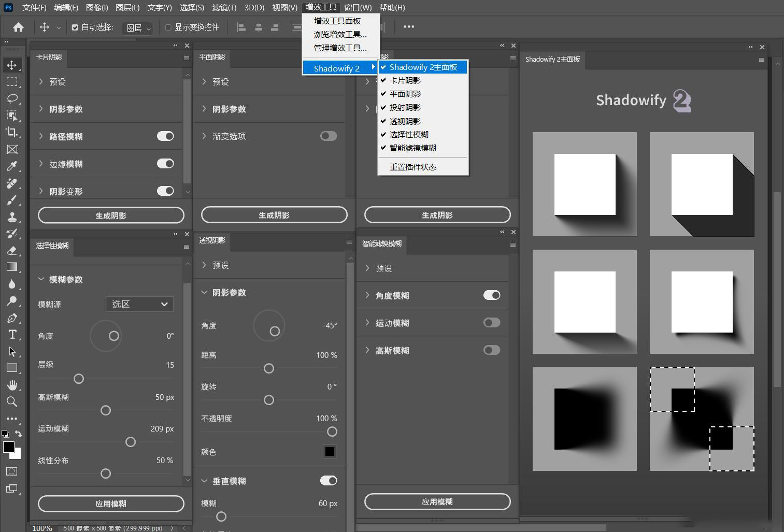
Task: Select the Move tool
Action: click(13, 65)
